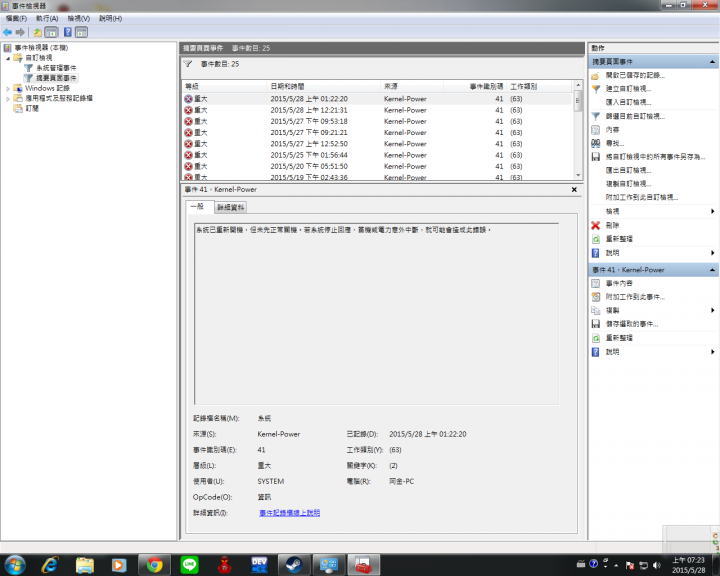Sort by 來源 column header
The height and width of the screenshot is (576, 720).
click(x=411, y=86)
